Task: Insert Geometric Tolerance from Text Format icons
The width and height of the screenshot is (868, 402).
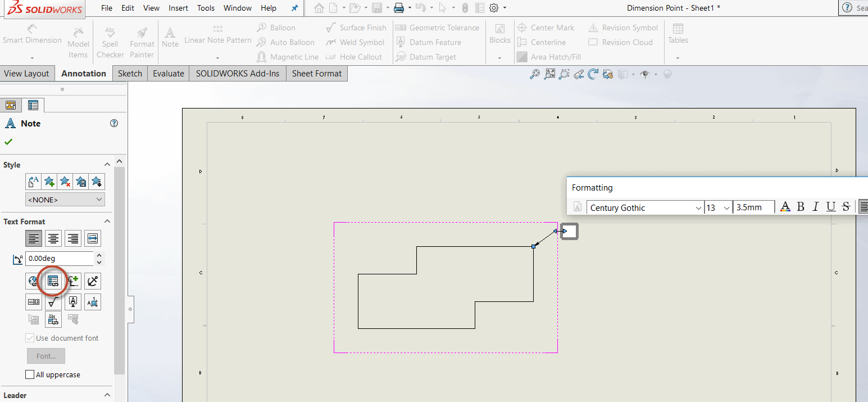Action: click(x=34, y=302)
